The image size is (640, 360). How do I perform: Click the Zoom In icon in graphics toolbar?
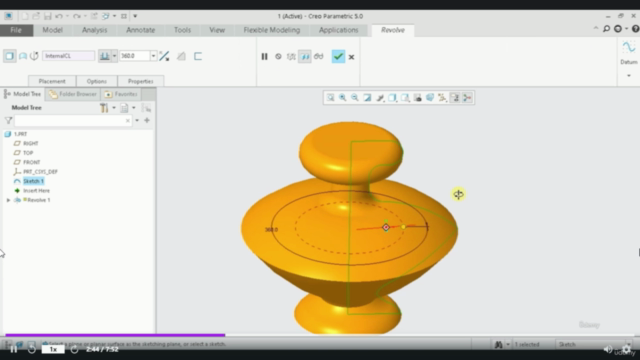pyautogui.click(x=342, y=98)
